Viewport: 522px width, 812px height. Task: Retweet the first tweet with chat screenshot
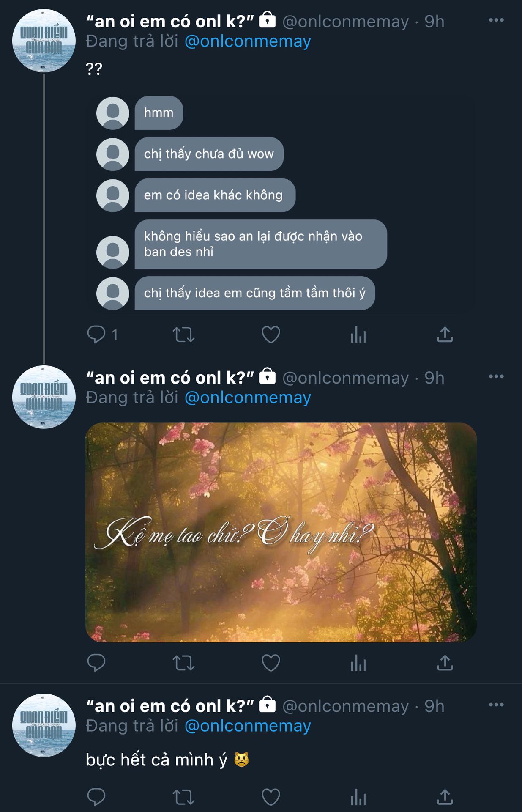(x=183, y=335)
